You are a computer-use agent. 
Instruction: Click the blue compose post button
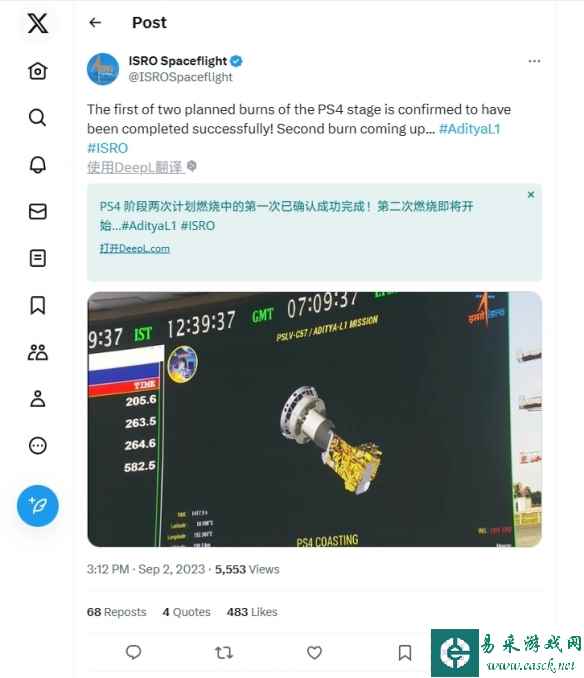(38, 506)
